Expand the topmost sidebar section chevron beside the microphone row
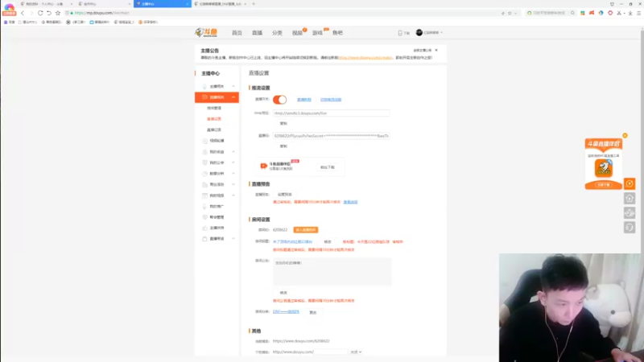644x362 pixels. [x=233, y=86]
